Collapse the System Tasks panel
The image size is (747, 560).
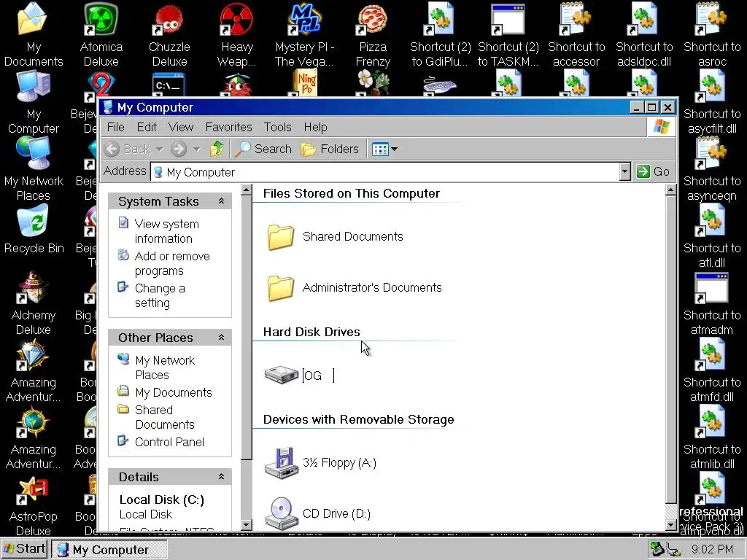[221, 201]
